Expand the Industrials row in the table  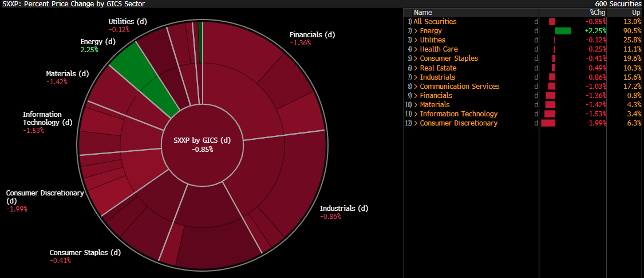pyautogui.click(x=416, y=77)
